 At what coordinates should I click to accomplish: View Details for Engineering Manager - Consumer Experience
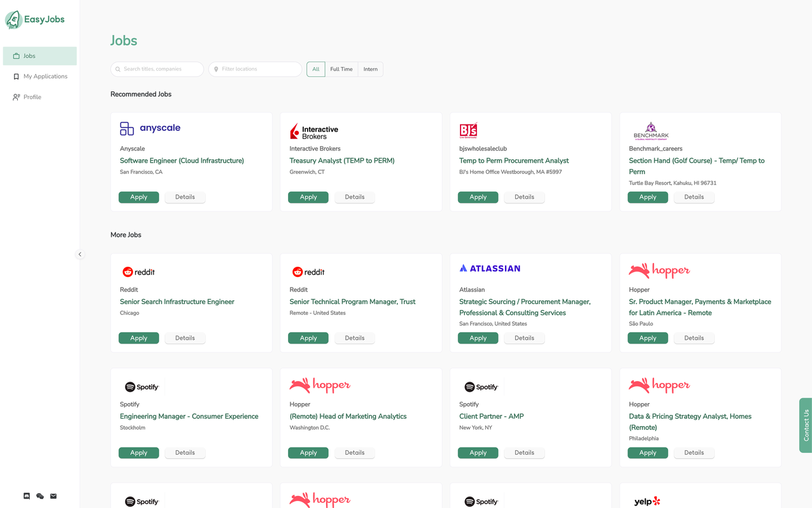click(x=185, y=453)
